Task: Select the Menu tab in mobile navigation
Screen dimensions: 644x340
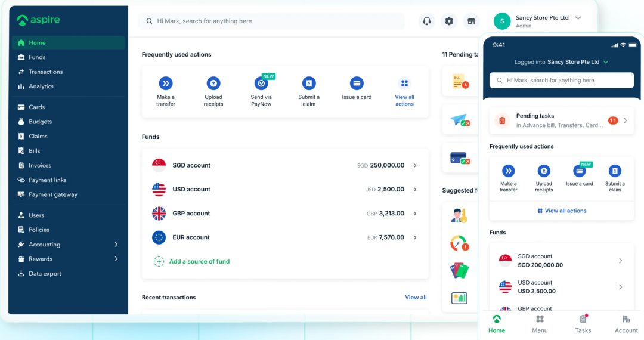Action: (x=540, y=324)
